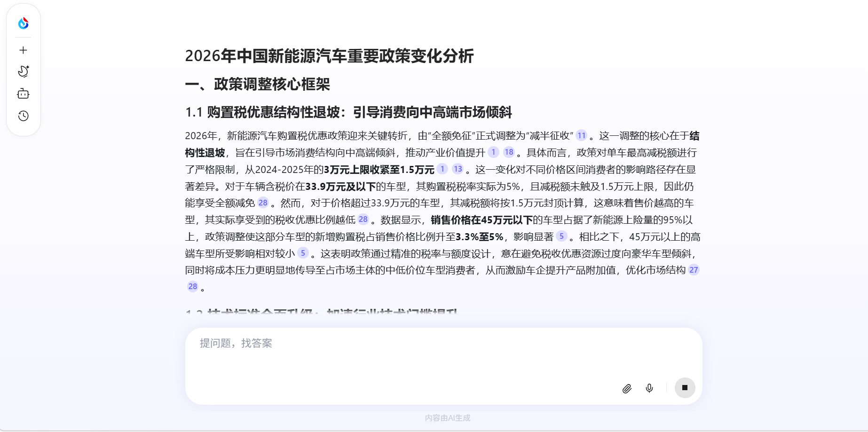Open citation 13 after '收紧至1.5万元'
The height and width of the screenshot is (432, 868).
[458, 169]
